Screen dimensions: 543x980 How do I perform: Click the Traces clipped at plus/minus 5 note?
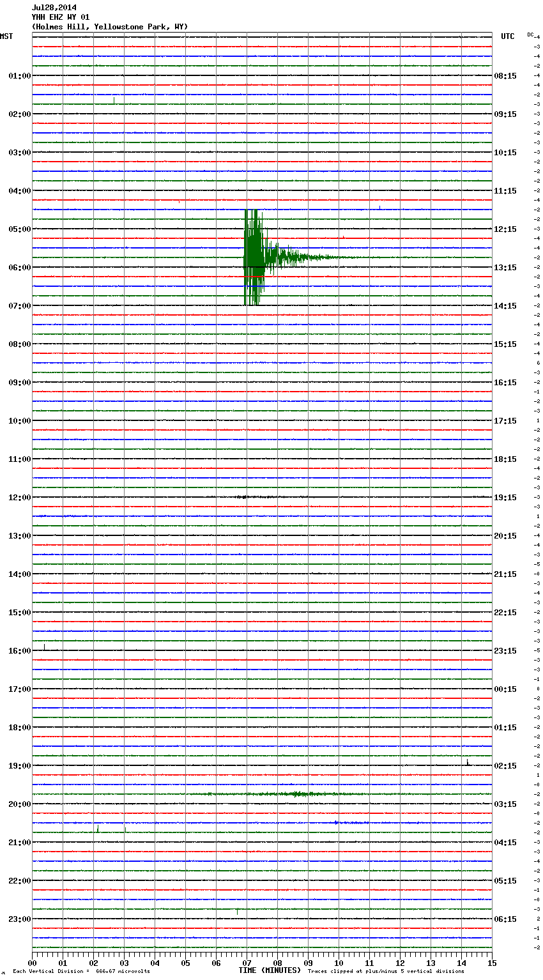point(386,971)
